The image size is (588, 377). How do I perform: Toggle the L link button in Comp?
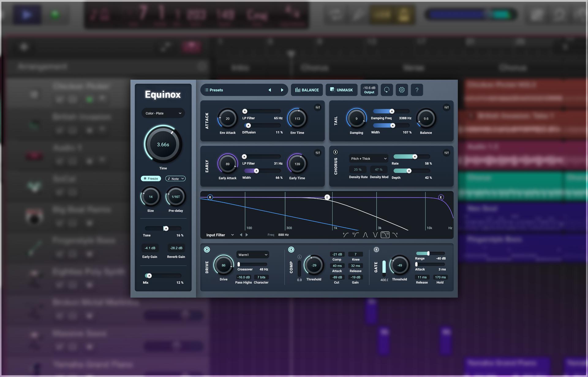(x=300, y=257)
